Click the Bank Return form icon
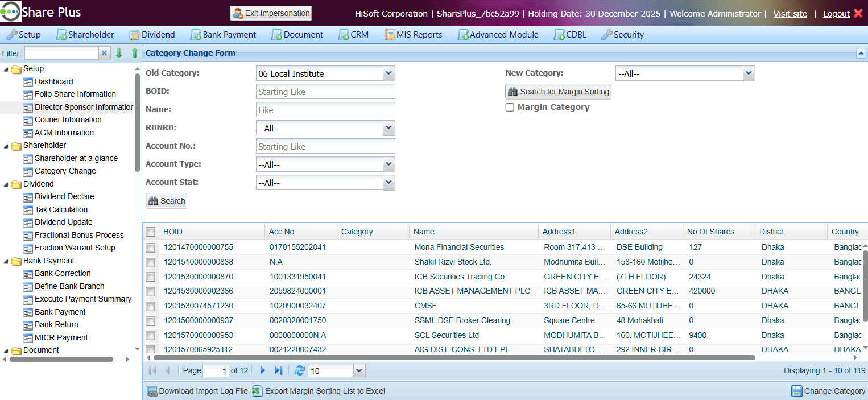 pos(28,325)
